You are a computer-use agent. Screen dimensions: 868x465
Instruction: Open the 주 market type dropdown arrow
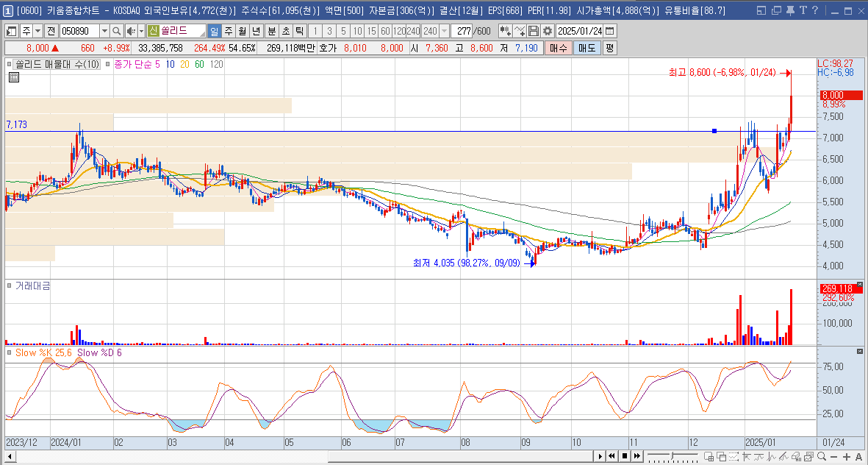[x=37, y=30]
